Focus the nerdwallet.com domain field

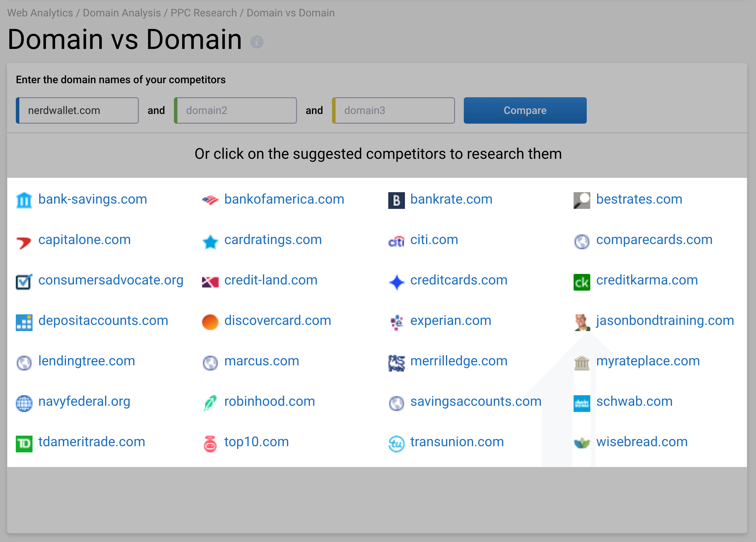[77, 110]
